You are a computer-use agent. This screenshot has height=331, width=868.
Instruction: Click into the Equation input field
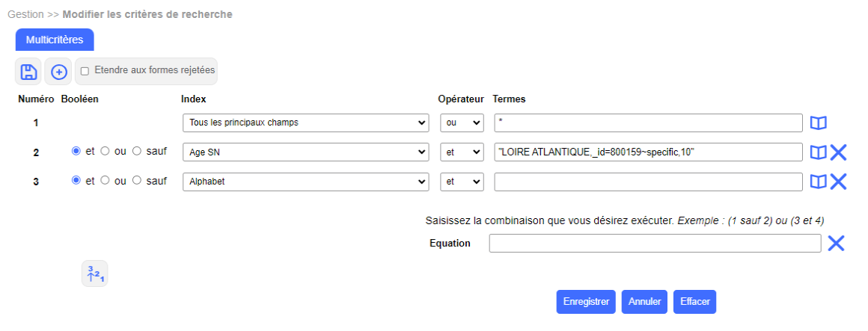(x=655, y=244)
